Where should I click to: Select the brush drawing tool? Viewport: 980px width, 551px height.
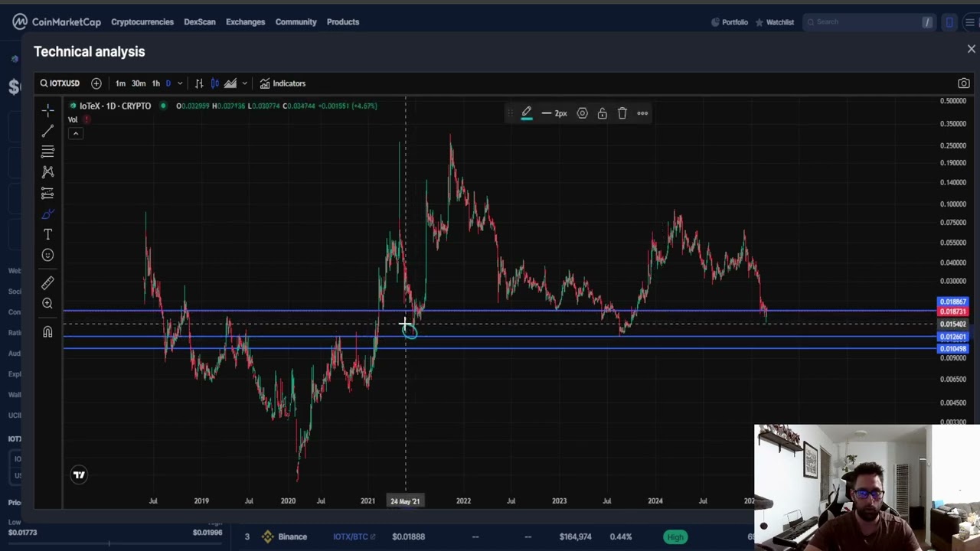coord(47,214)
